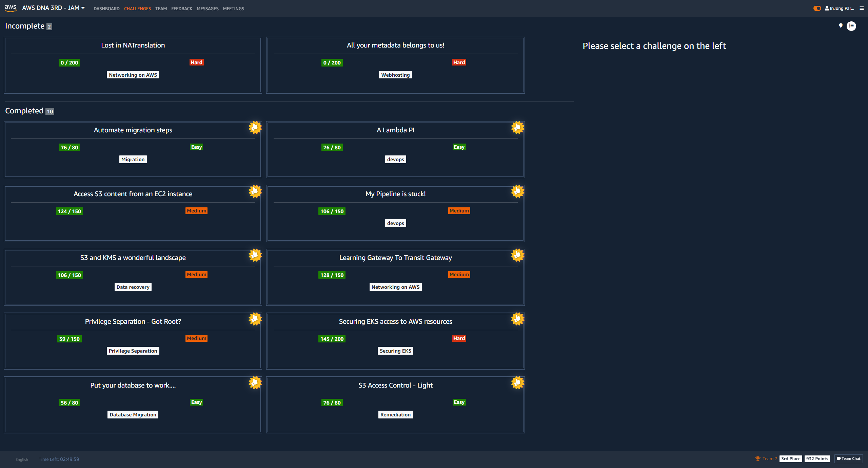Click thumbs-up badge on Automate migration steps
Viewport: 868px width, 468px height.
255,128
